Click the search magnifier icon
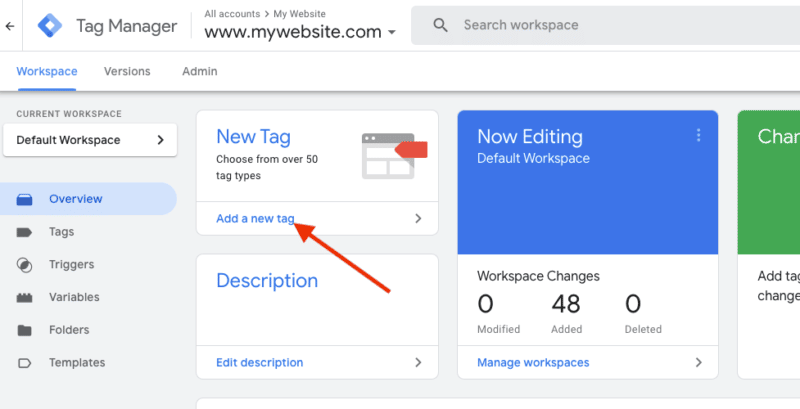This screenshot has height=409, width=800. (440, 25)
